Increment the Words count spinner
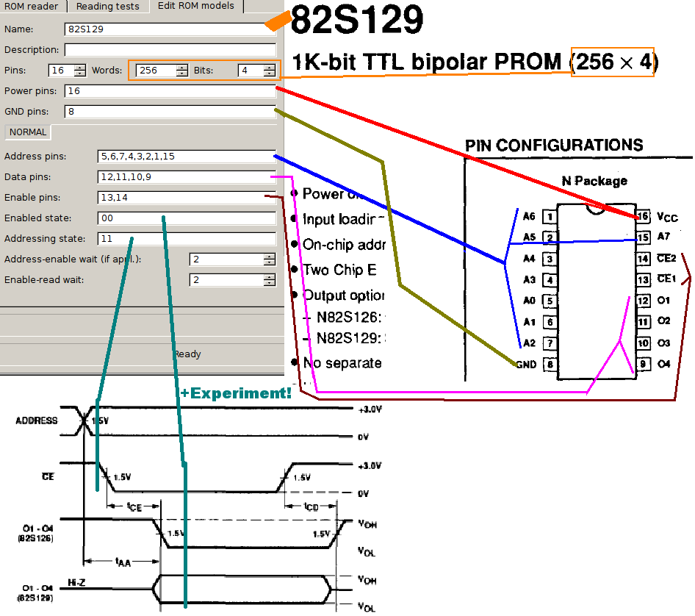695x616 pixels. pyautogui.click(x=180, y=66)
